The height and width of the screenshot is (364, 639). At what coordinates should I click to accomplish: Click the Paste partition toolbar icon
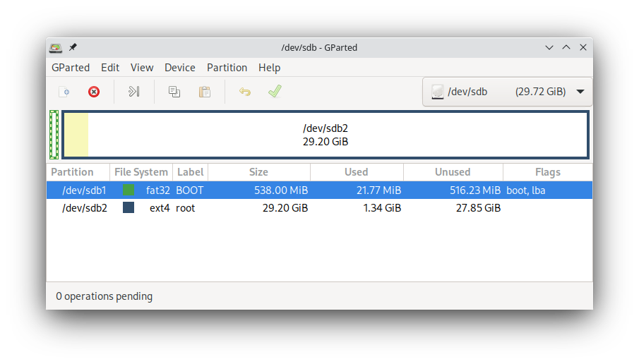[x=205, y=92]
